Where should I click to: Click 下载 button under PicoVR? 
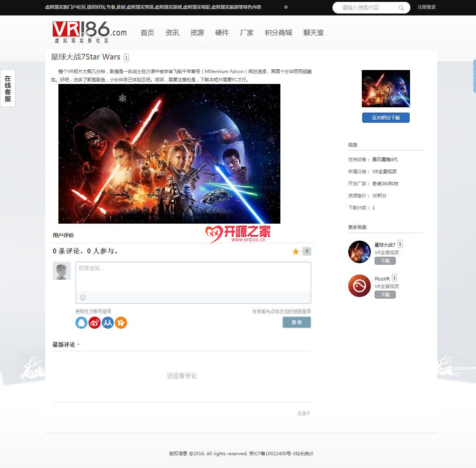(385, 295)
